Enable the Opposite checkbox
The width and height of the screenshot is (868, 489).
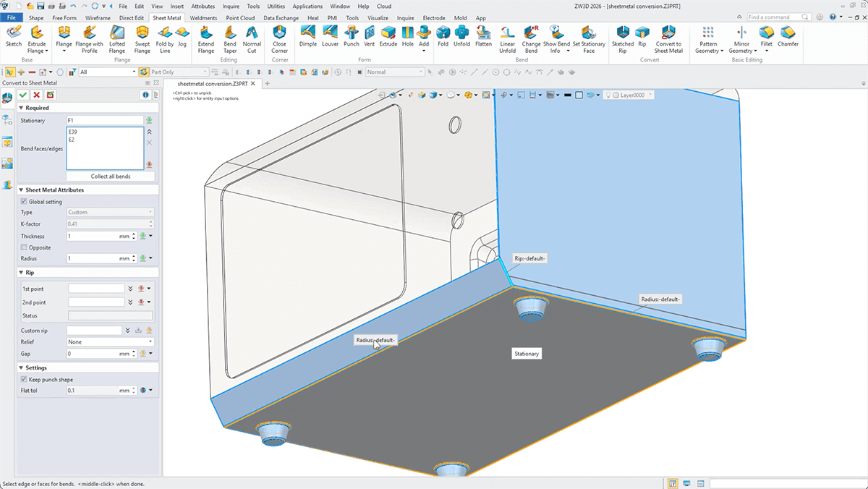[24, 247]
